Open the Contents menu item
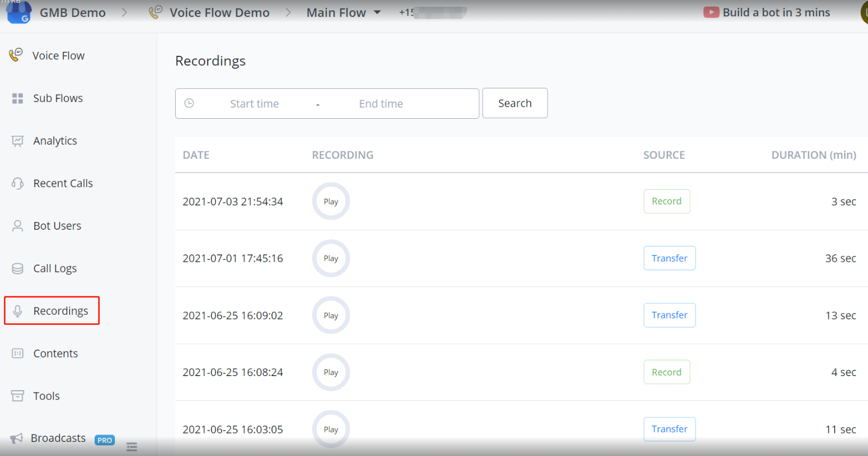This screenshot has height=456, width=868. (x=55, y=354)
